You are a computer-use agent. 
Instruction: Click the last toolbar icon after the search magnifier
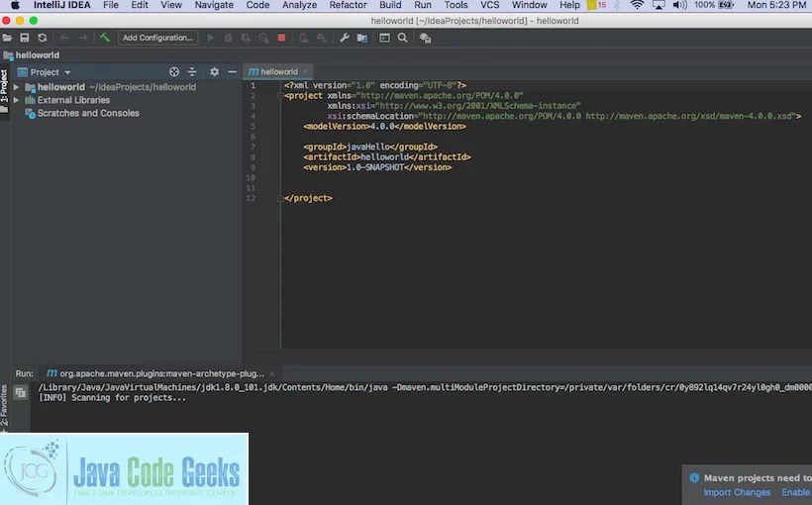(425, 39)
